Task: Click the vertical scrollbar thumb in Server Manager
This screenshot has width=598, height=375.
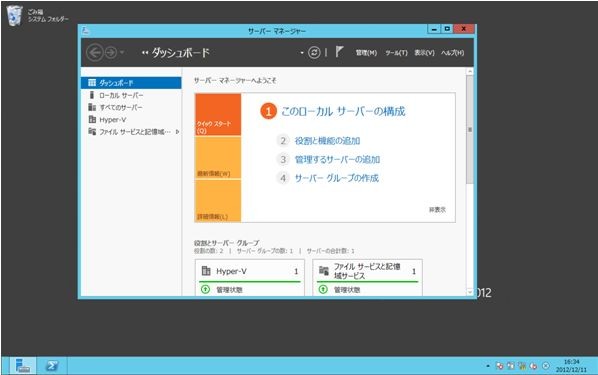Action: coord(470,130)
